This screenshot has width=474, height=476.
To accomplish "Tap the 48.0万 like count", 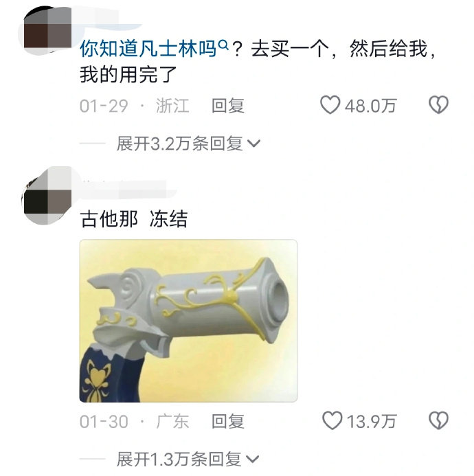I will coord(370,106).
